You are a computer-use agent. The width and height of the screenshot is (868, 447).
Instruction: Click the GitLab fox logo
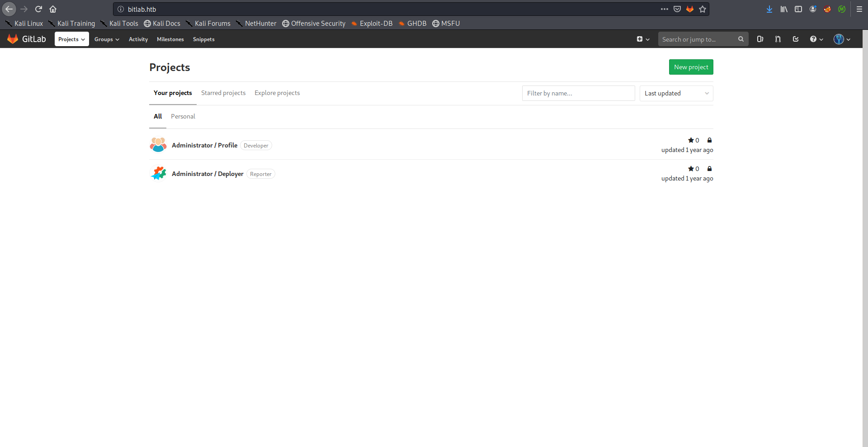tap(13, 39)
